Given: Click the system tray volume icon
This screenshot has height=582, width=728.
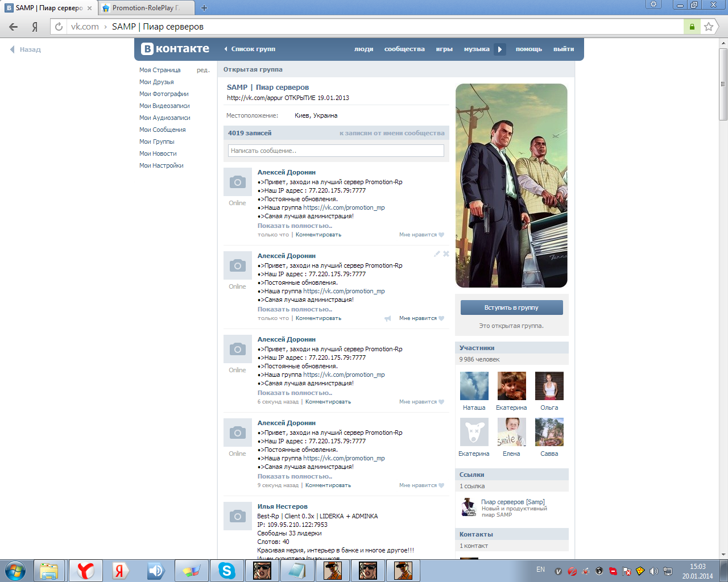Looking at the screenshot, I should tap(653, 571).
